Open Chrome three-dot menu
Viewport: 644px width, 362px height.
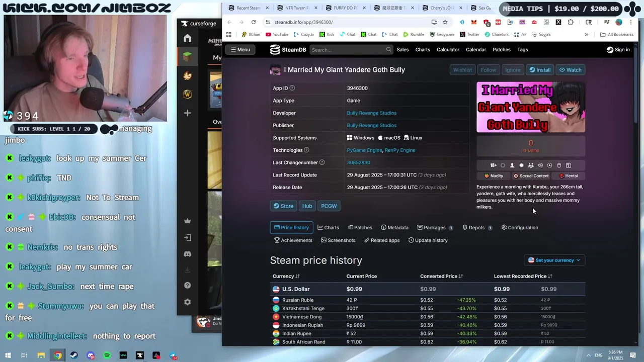click(631, 22)
